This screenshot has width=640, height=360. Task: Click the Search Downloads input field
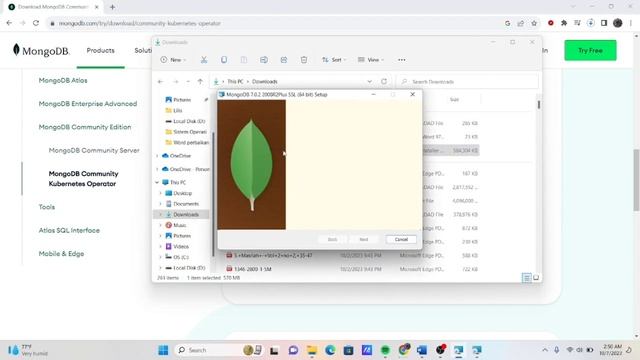coord(467,82)
